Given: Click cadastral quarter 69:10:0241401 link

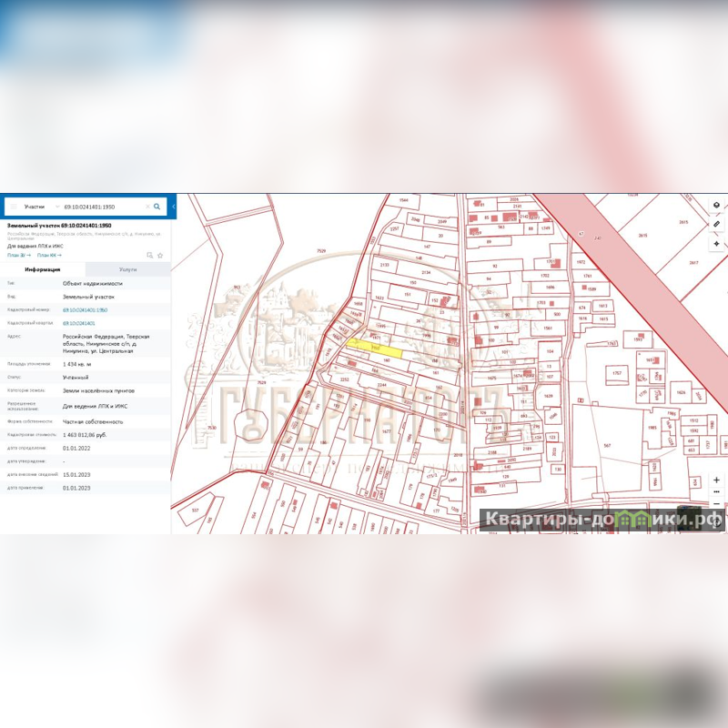Looking at the screenshot, I should (79, 323).
